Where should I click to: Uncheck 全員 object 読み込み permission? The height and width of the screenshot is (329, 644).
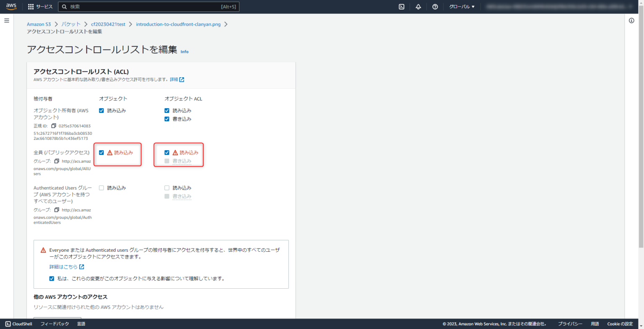pyautogui.click(x=101, y=152)
